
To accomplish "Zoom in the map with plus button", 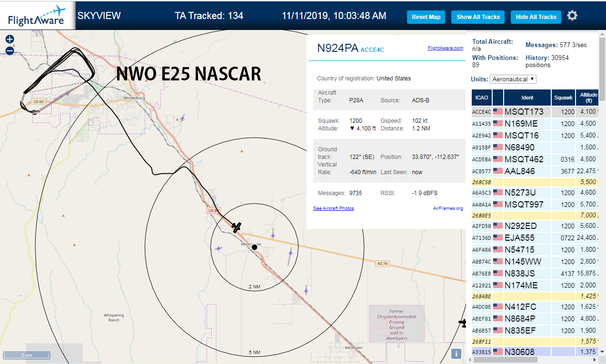I will (10, 39).
